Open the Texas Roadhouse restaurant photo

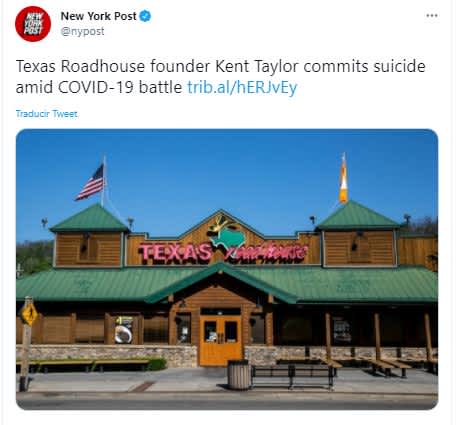pyautogui.click(x=227, y=269)
